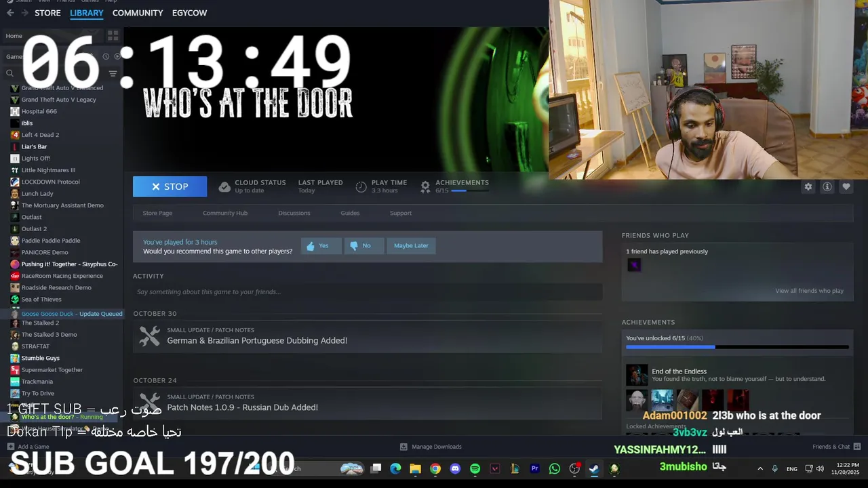
Task: Toggle library grid view icon next to Home
Action: pyautogui.click(x=113, y=35)
